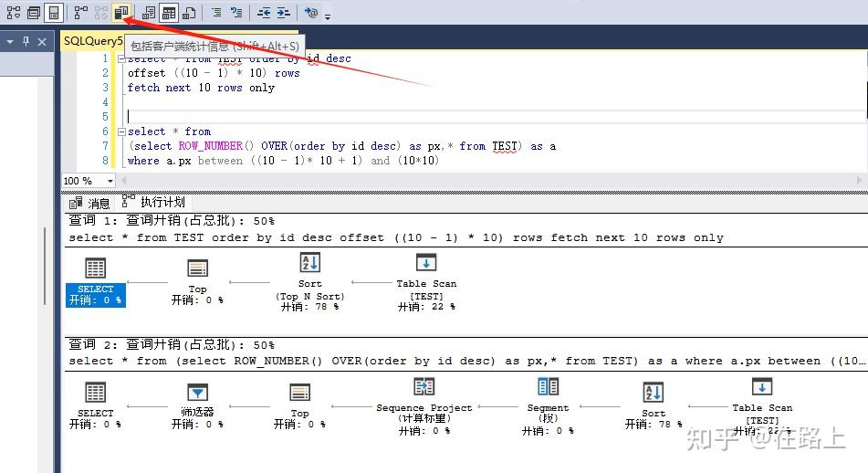Click query 1 SQL statement text in plan
The image size is (868, 473).
(x=396, y=237)
